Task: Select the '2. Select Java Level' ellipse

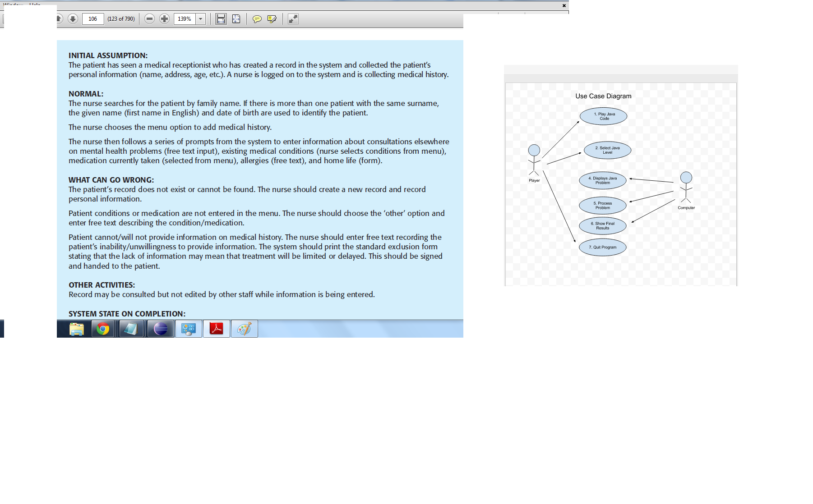Action: tap(607, 150)
